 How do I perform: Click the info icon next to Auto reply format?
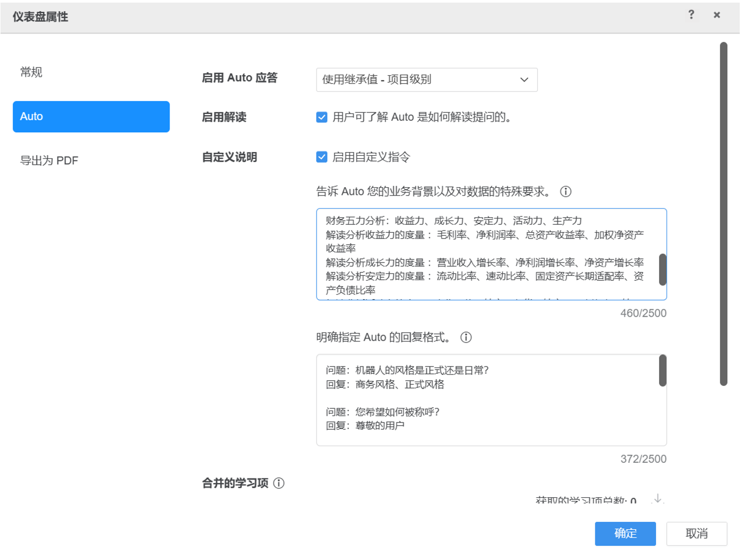[466, 338]
